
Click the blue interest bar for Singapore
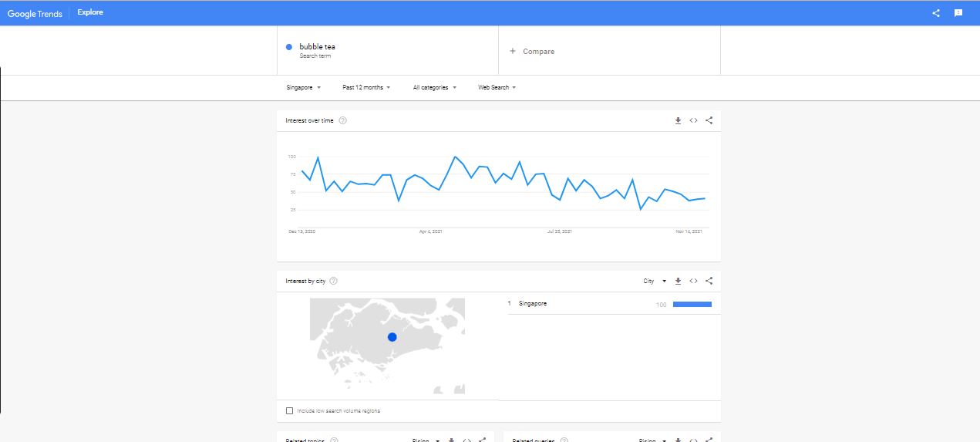coord(692,305)
